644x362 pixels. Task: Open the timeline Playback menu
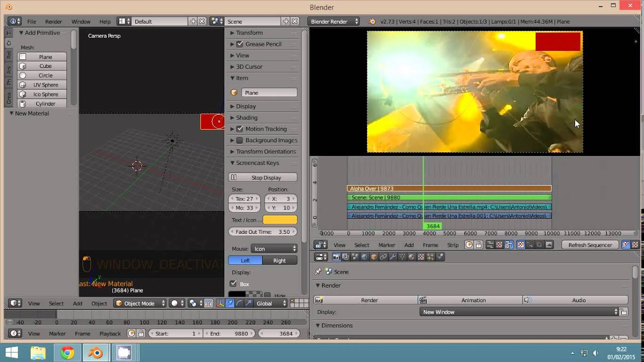click(x=110, y=333)
